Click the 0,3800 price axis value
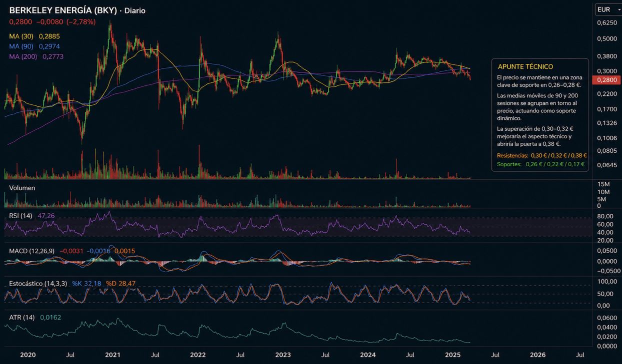This screenshot has height=364, width=622. pyautogui.click(x=607, y=56)
